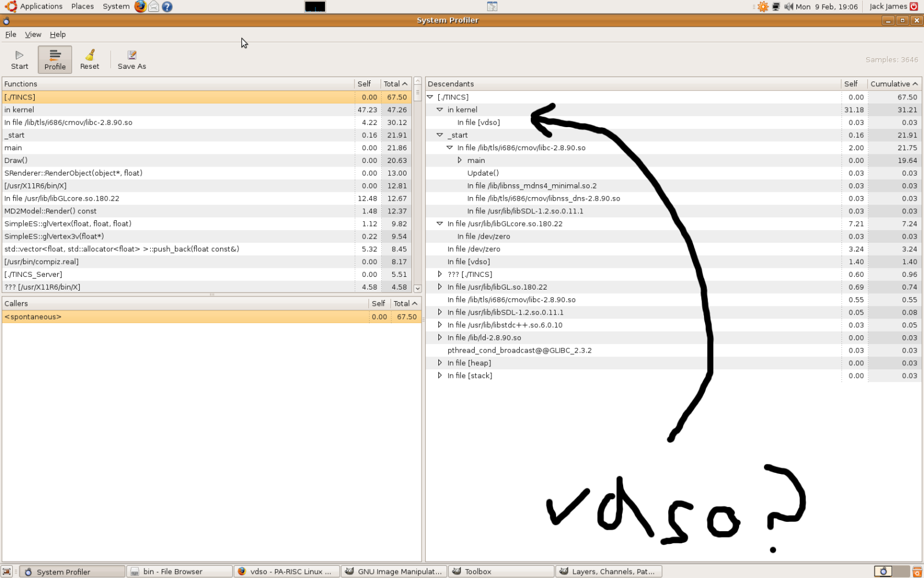Click the show desktop icon in taskbar

(7, 572)
